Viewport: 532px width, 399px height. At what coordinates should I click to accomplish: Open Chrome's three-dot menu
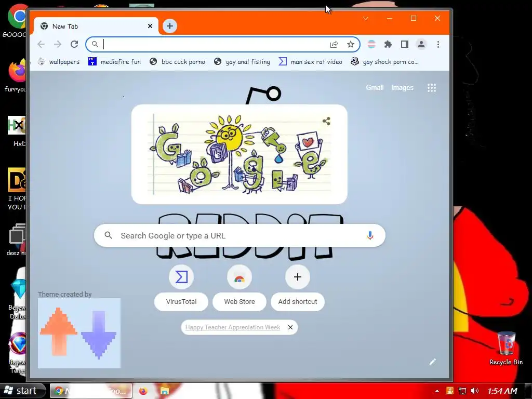(x=438, y=44)
